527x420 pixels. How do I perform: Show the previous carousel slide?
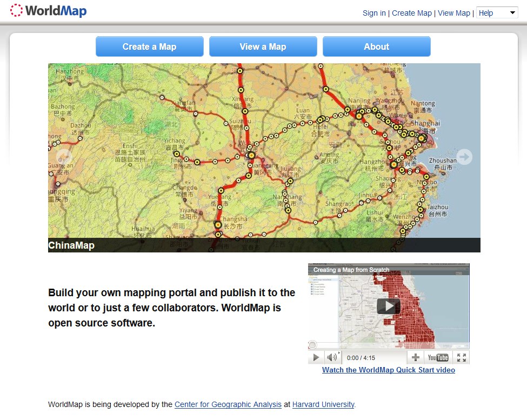point(64,157)
